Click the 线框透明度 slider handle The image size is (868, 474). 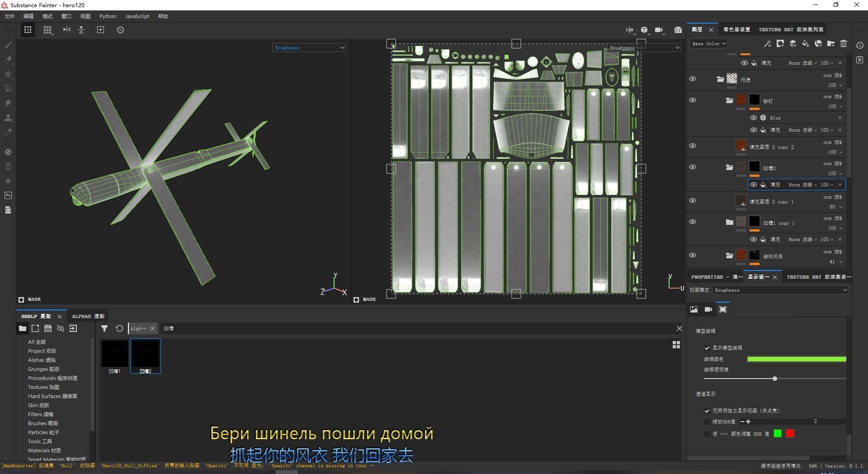tap(775, 379)
